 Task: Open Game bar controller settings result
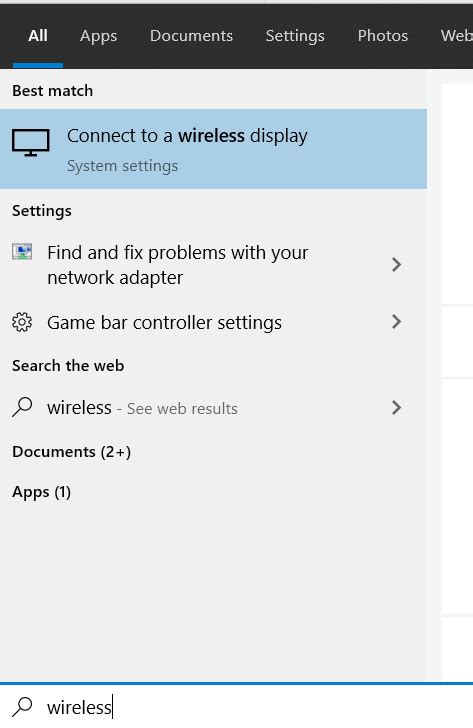point(213,322)
